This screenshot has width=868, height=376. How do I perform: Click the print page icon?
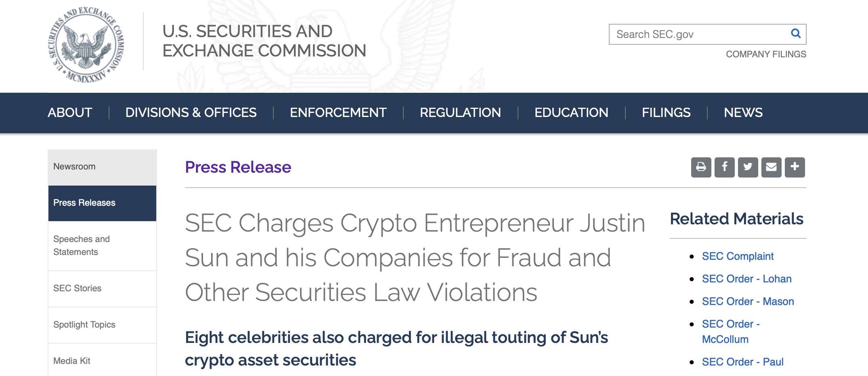point(701,167)
